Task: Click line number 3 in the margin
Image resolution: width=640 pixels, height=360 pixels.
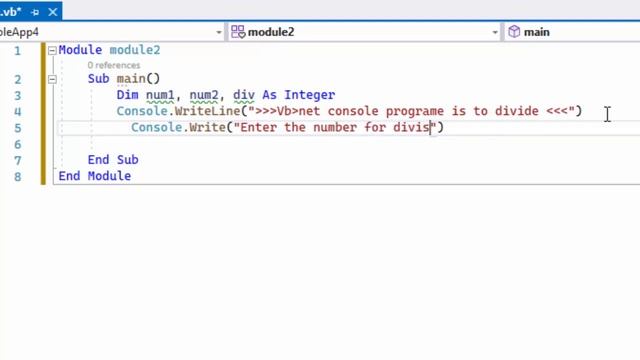Action: pyautogui.click(x=18, y=96)
